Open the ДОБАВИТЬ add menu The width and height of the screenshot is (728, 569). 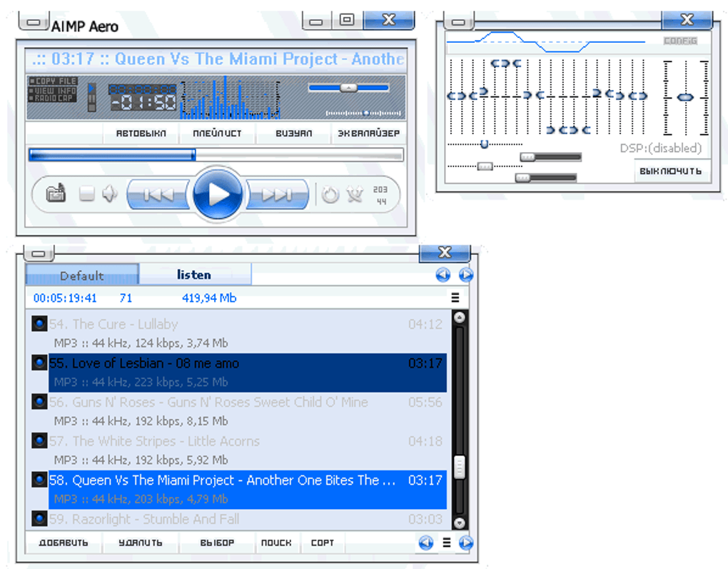pyautogui.click(x=64, y=543)
